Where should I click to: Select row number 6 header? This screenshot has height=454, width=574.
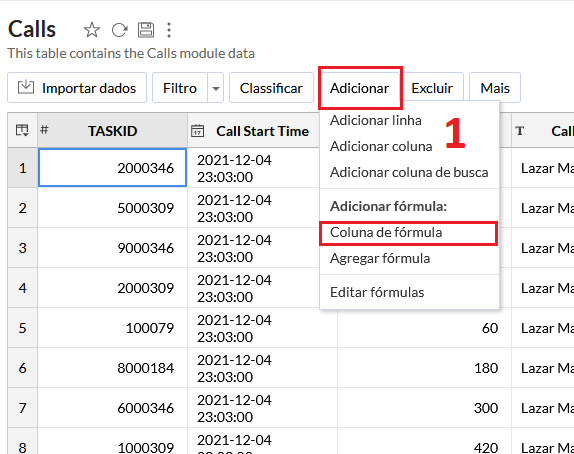tap(23, 368)
